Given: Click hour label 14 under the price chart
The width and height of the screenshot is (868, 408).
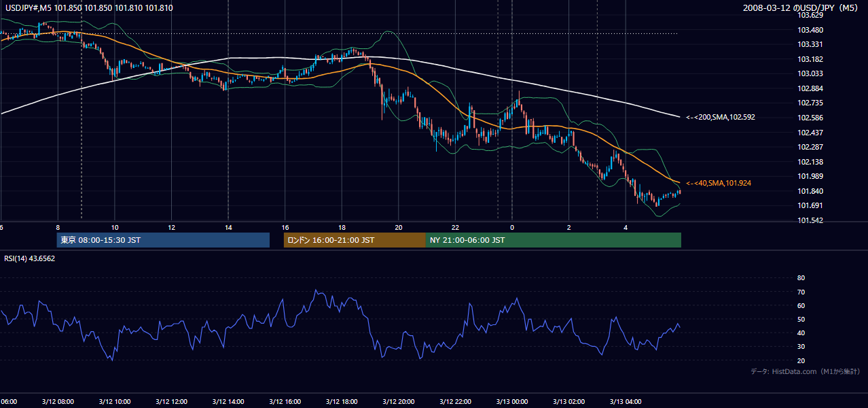Looking at the screenshot, I should click(x=228, y=228).
